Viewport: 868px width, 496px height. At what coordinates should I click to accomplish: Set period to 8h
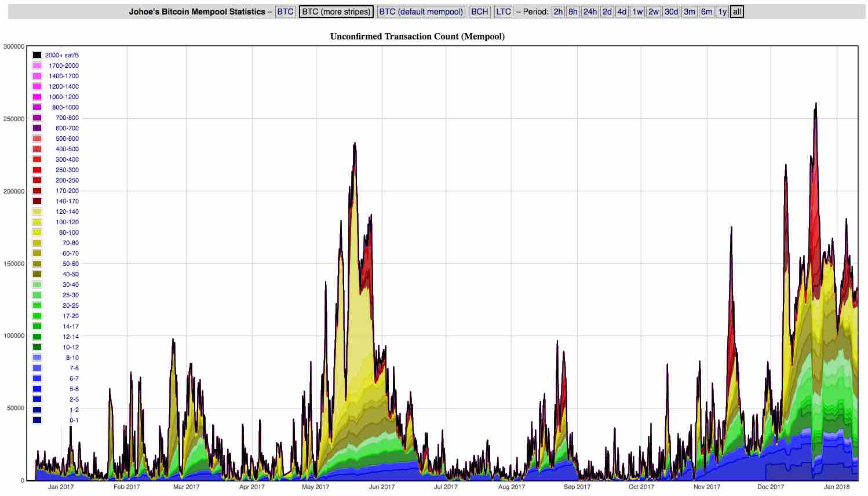[572, 12]
